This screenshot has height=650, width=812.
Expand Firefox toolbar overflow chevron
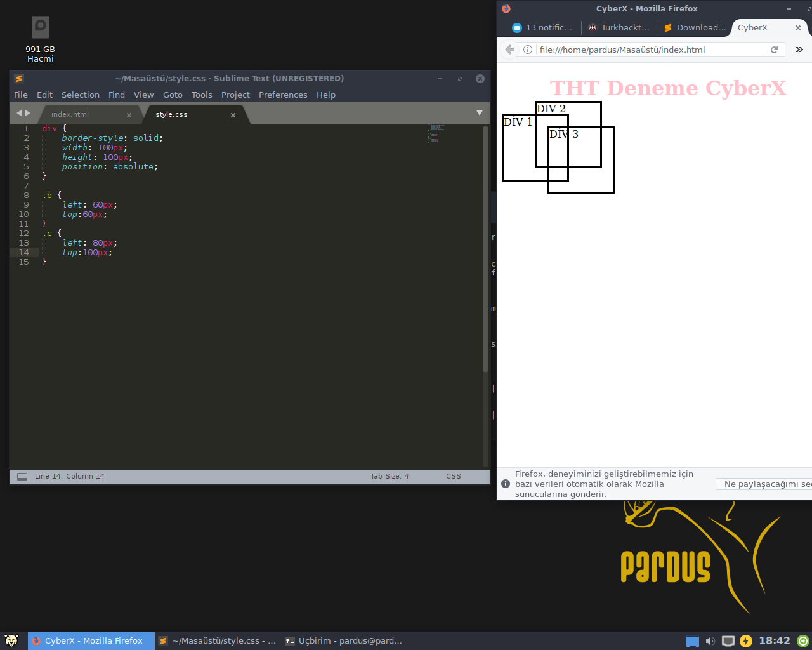coord(799,50)
